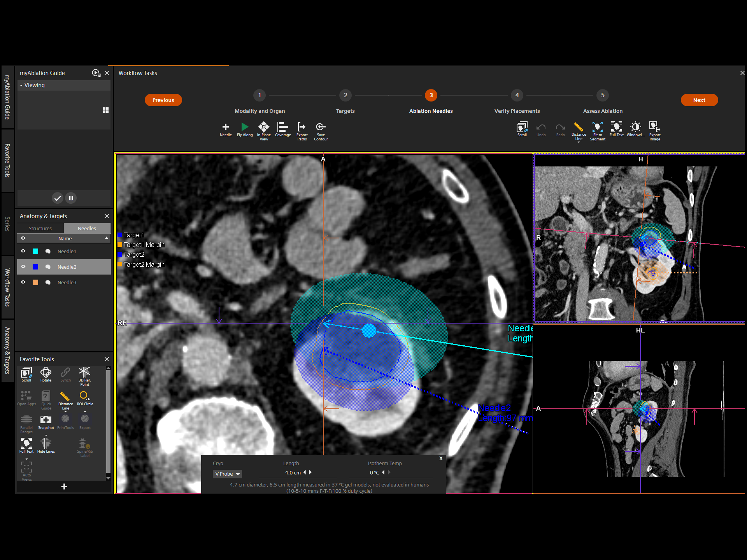Click the Export Paths icon
This screenshot has width=747, height=560.
pos(302,131)
